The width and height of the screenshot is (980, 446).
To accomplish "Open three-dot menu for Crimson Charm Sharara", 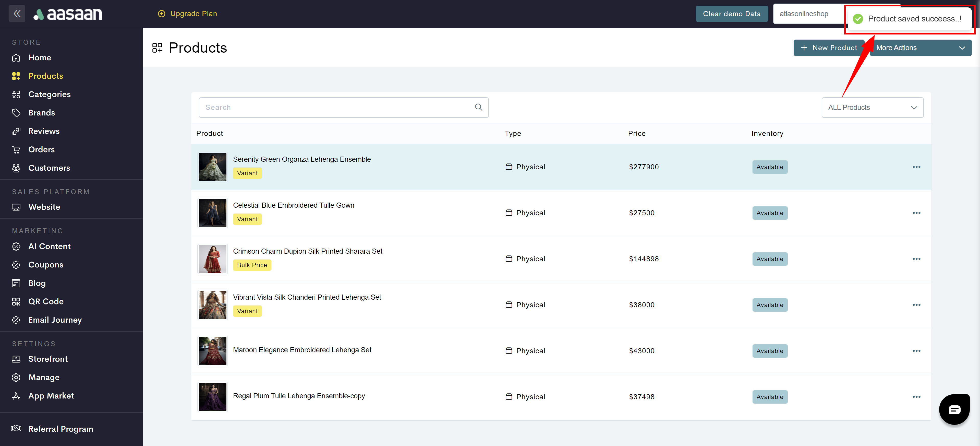I will tap(916, 259).
